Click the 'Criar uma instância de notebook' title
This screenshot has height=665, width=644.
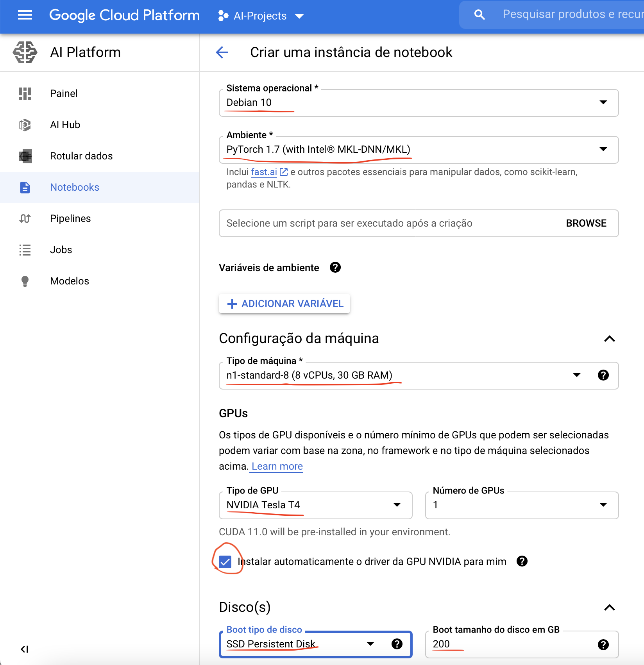[x=351, y=52]
